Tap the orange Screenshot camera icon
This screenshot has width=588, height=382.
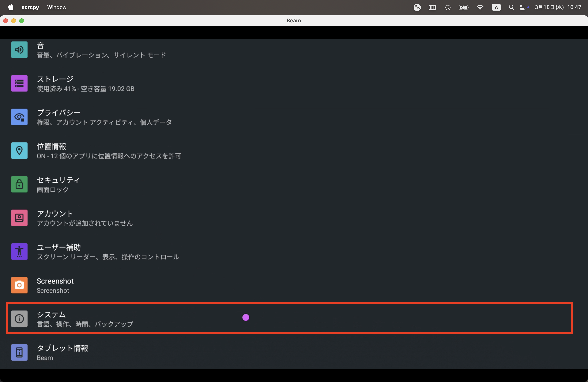pos(19,285)
